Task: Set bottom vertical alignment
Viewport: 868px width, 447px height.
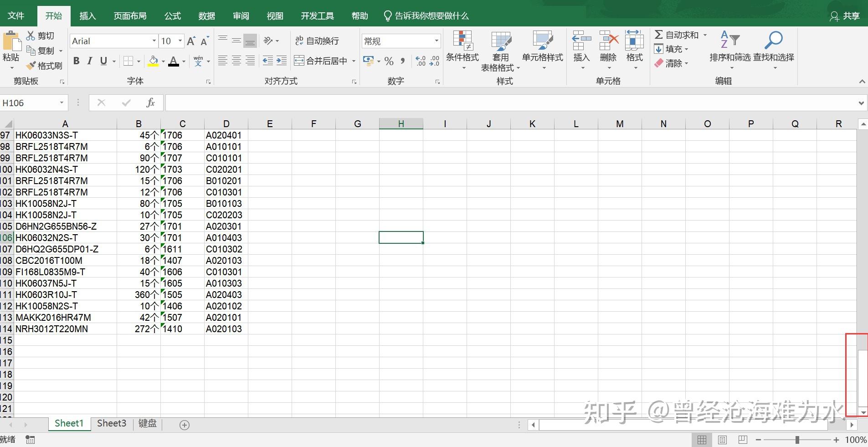Action: tap(250, 41)
